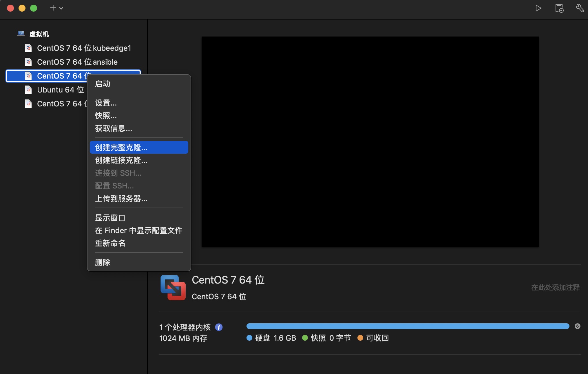Maximize window with the green button
The height and width of the screenshot is (374, 588).
pyautogui.click(x=34, y=8)
